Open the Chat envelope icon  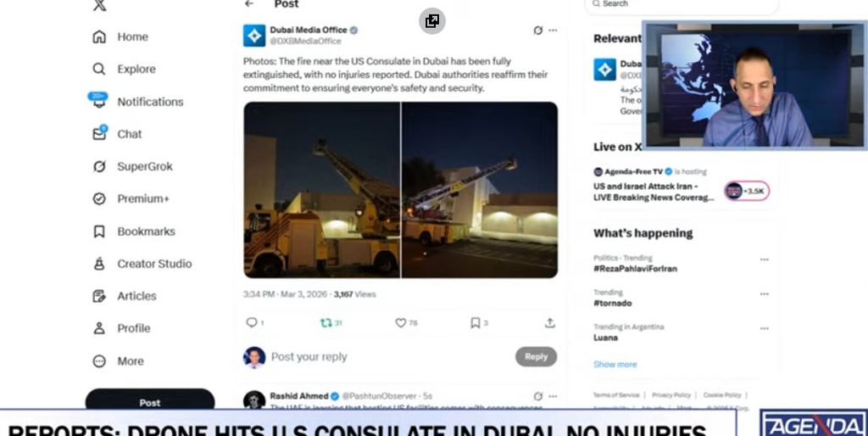(100, 133)
